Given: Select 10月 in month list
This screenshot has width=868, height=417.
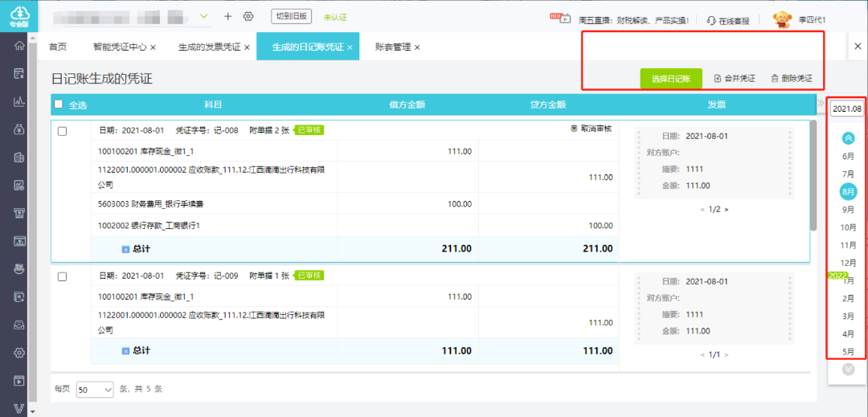Looking at the screenshot, I should pyautogui.click(x=848, y=227).
